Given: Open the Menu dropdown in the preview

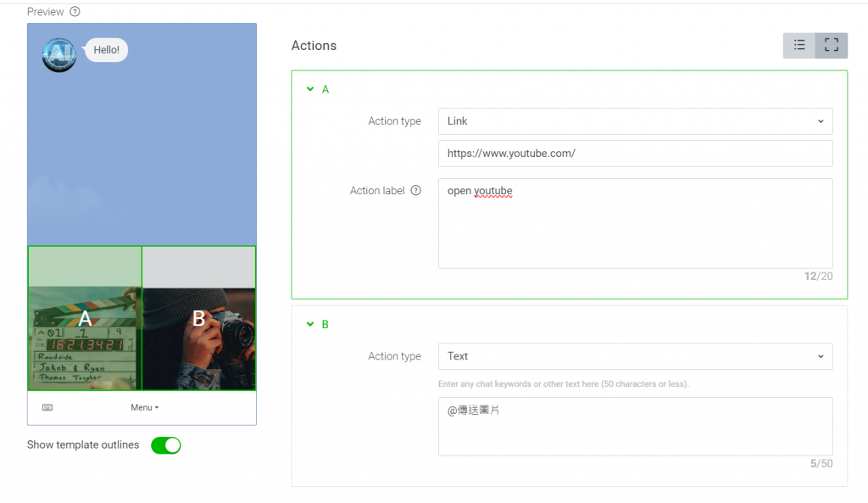Looking at the screenshot, I should 144,408.
